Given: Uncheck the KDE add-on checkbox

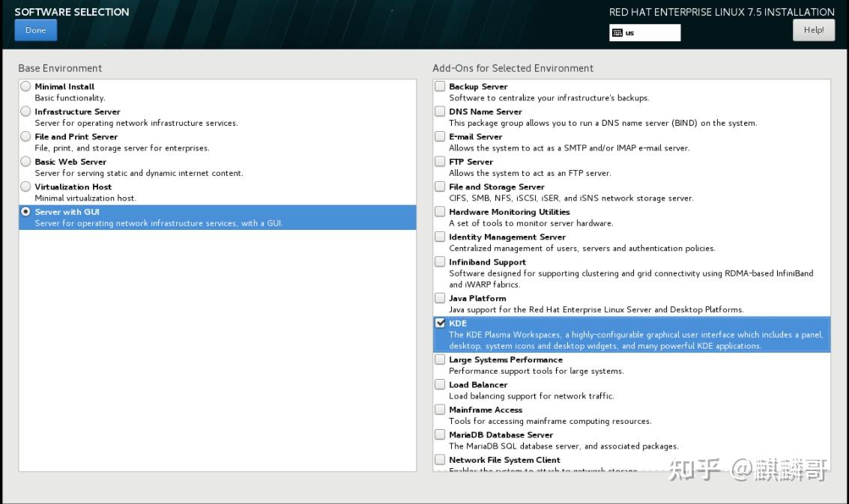Looking at the screenshot, I should click(440, 324).
